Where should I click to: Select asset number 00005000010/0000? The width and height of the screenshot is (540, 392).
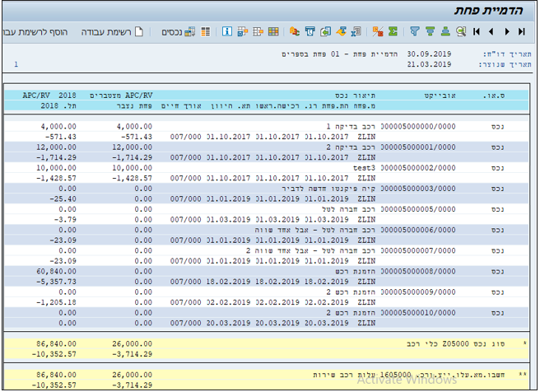point(418,312)
